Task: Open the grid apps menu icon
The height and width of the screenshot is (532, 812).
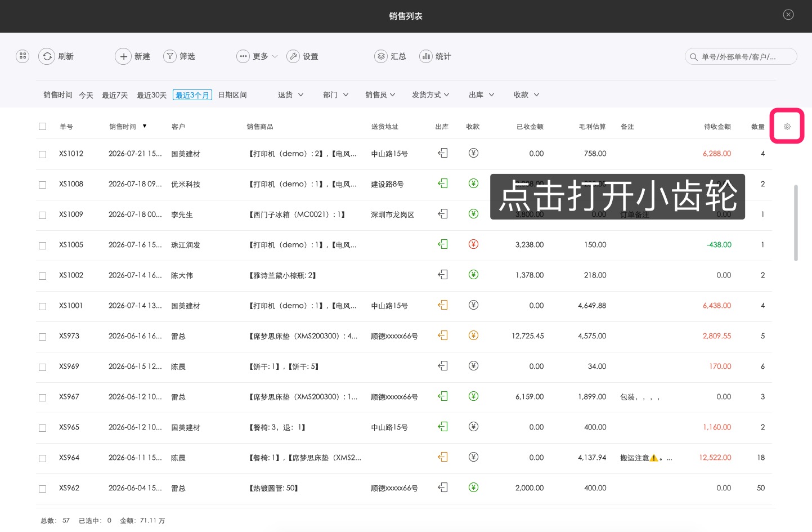Action: pyautogui.click(x=23, y=56)
